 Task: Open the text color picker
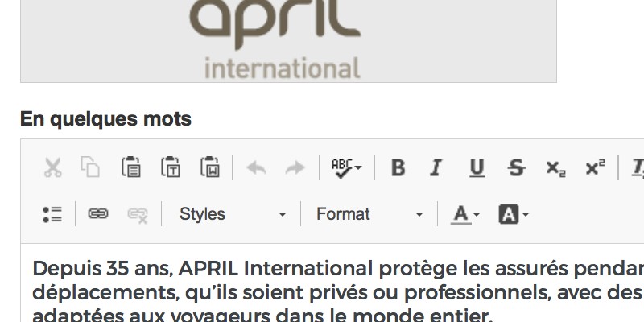[x=465, y=214]
